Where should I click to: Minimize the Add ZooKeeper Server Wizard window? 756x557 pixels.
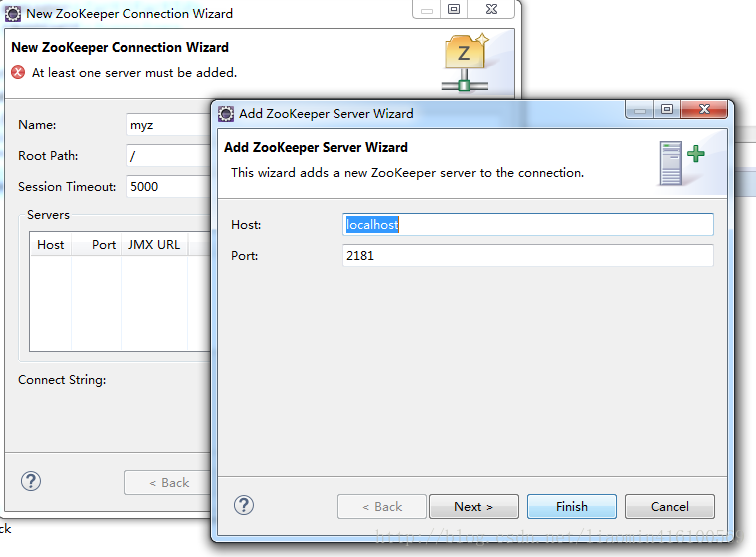point(640,109)
